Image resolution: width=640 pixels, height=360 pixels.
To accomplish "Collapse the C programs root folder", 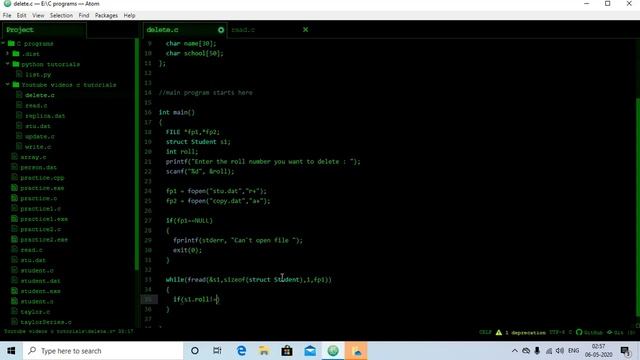I will click(x=3, y=43).
